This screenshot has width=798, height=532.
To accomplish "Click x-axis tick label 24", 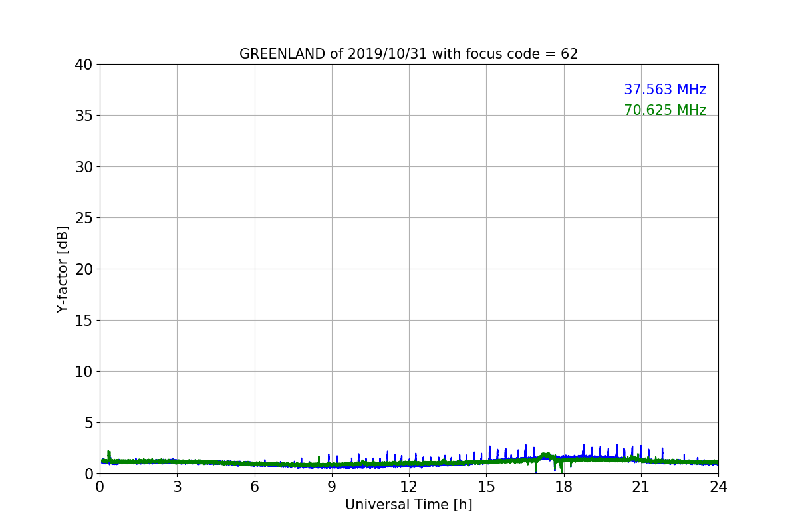I will click(x=718, y=486).
